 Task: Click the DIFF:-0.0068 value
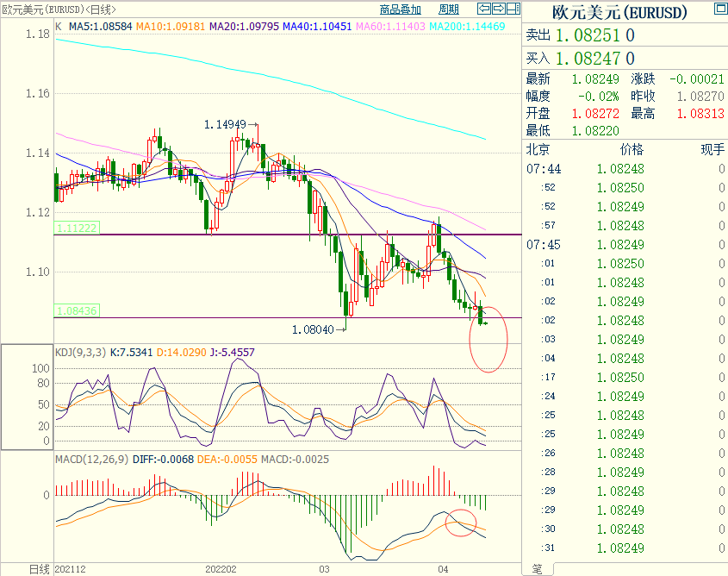163,460
